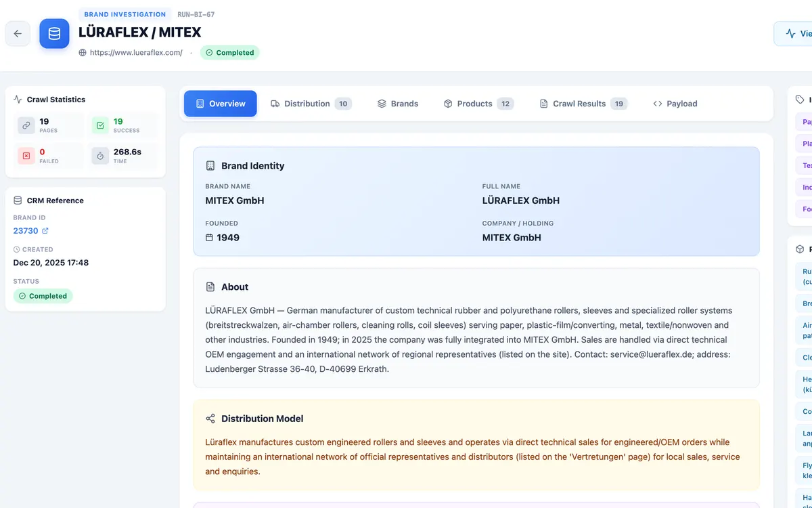
Task: Click the LÜRAFLEX / MITEX page title
Action: [140, 33]
